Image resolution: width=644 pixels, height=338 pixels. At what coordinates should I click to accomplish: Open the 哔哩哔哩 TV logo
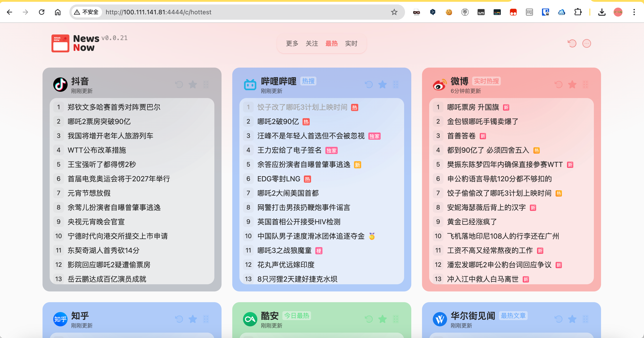coord(250,85)
